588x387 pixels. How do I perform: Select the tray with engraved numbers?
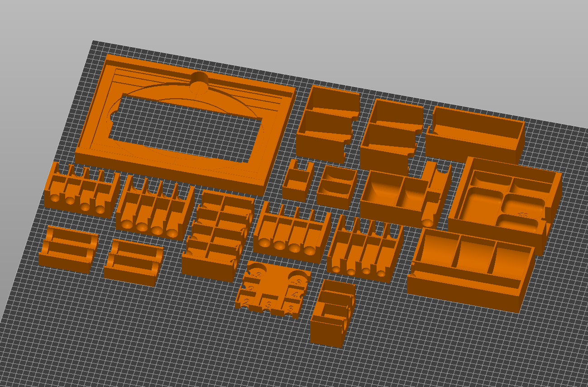(x=272, y=289)
